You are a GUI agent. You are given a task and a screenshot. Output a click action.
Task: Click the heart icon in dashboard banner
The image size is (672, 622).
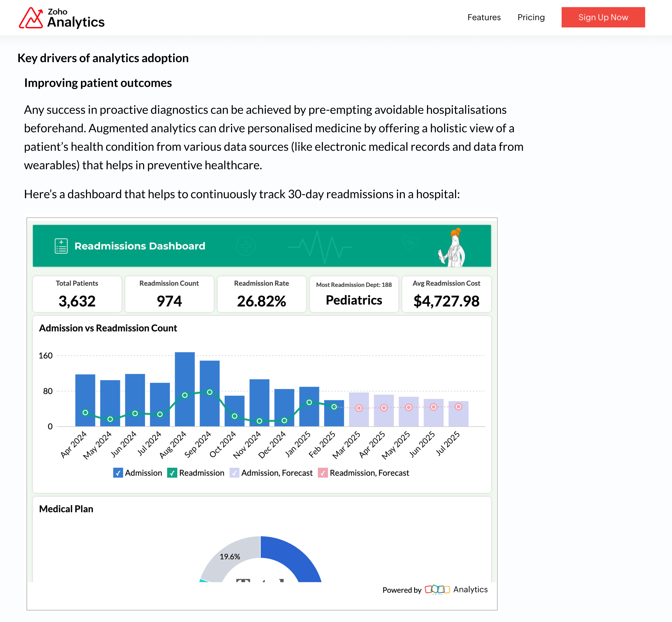pyautogui.click(x=410, y=242)
